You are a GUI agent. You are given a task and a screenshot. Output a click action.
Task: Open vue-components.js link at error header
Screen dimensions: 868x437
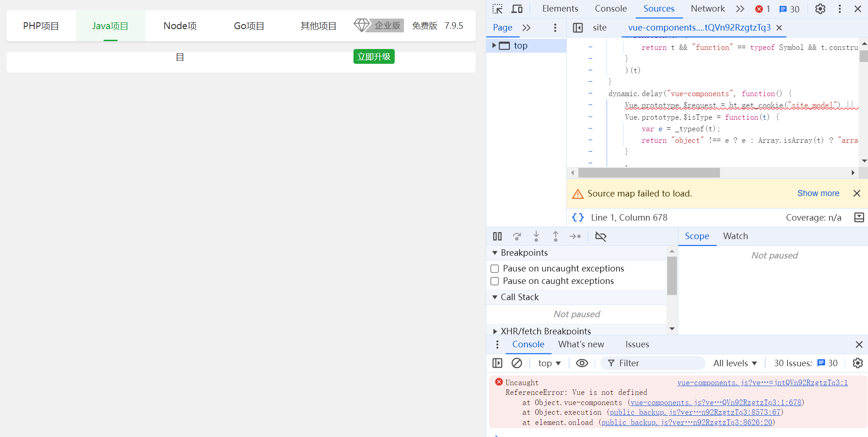(763, 383)
